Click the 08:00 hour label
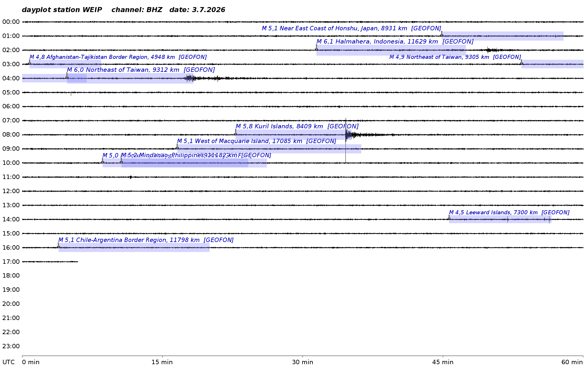This screenshot has width=588, height=368. [x=11, y=135]
